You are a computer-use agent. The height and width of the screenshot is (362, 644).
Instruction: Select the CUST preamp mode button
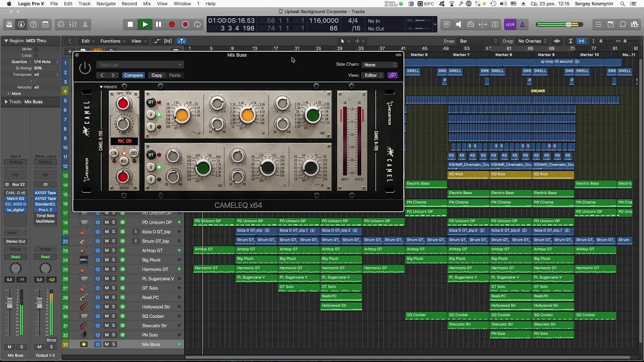tap(134, 153)
